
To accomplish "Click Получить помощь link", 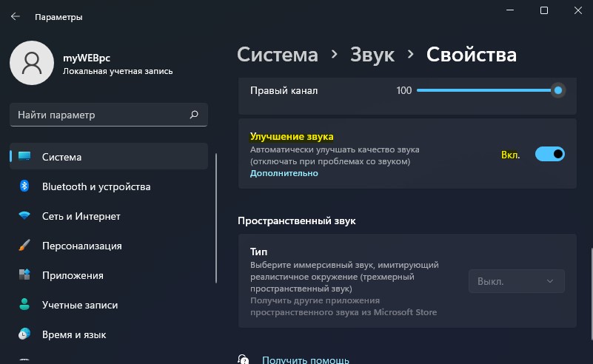I will click(306, 360).
